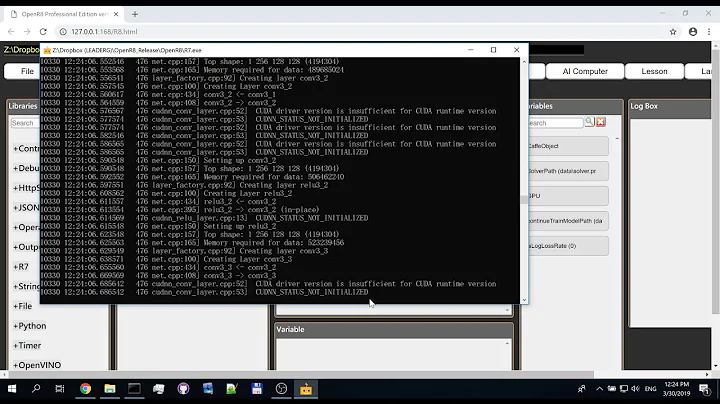
Task: Open the AI Computer menu
Action: click(585, 71)
